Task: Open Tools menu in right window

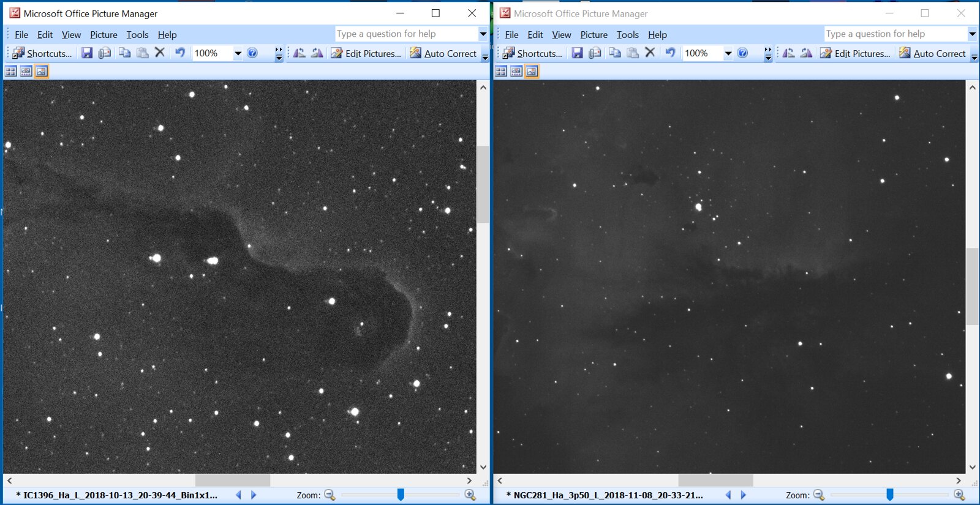Action: [628, 35]
